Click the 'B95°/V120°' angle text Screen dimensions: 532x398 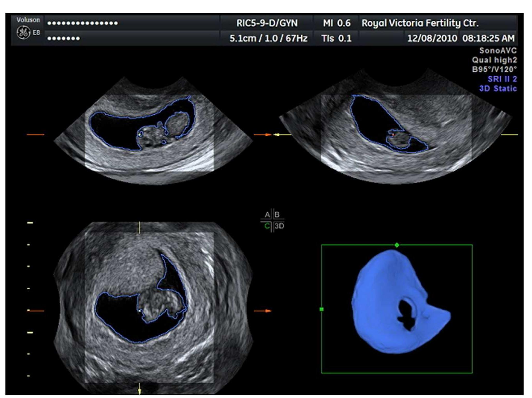[x=494, y=69]
